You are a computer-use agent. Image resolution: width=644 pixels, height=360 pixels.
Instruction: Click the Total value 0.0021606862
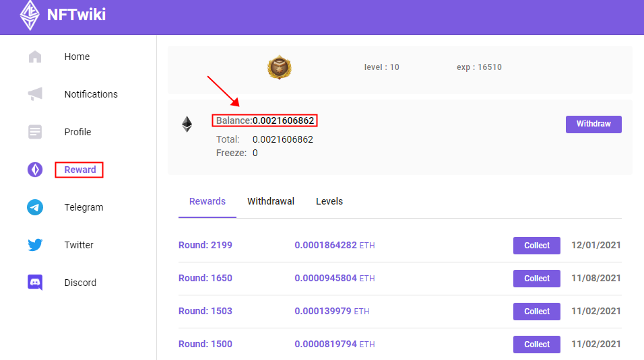click(282, 139)
